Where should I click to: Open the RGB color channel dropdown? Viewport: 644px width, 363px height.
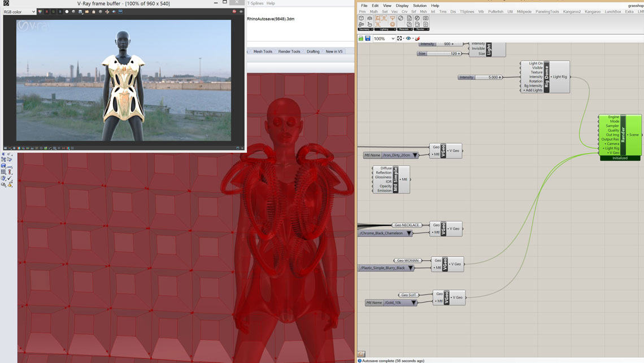coord(19,12)
